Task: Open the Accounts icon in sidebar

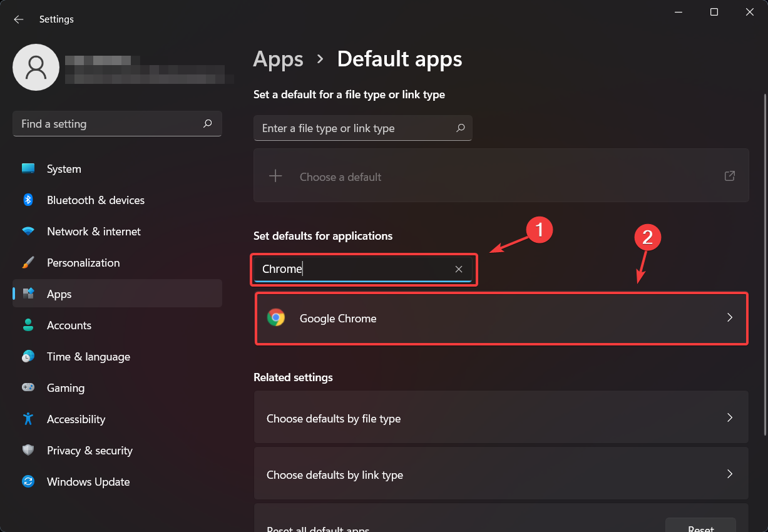Action: point(28,325)
